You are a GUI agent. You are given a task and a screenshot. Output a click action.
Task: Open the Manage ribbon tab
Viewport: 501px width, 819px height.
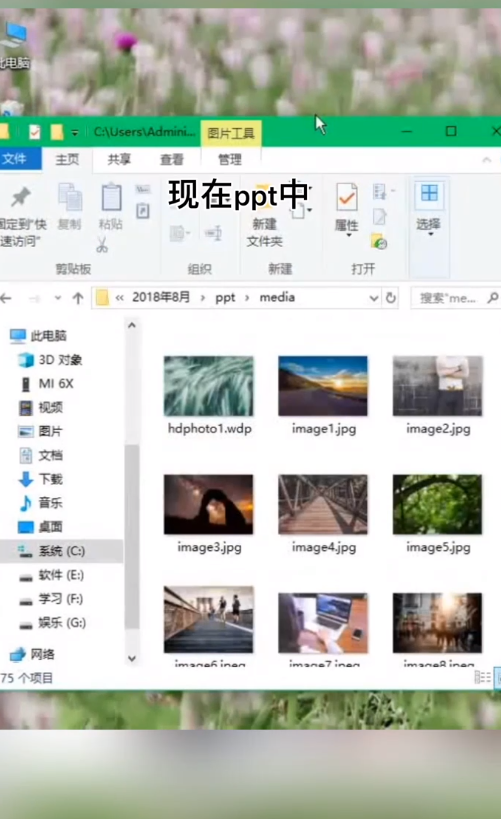[x=230, y=159]
